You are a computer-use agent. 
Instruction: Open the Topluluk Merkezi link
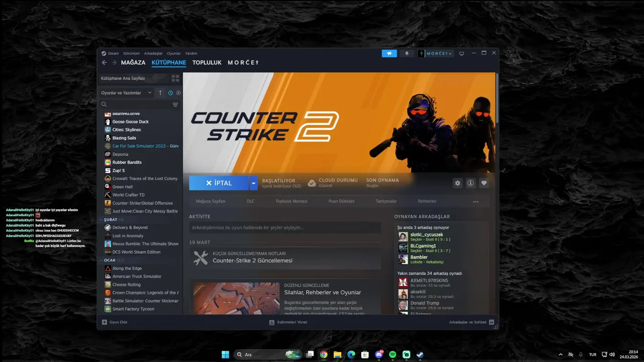tap(291, 201)
